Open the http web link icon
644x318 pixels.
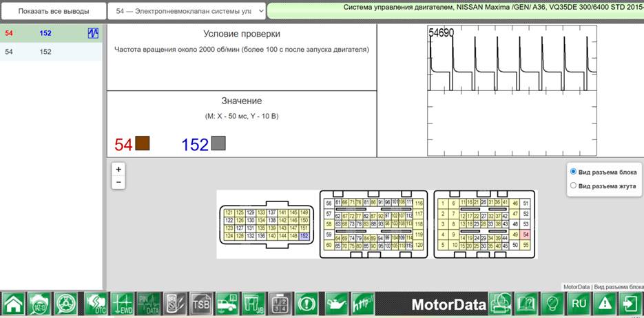pos(363,304)
